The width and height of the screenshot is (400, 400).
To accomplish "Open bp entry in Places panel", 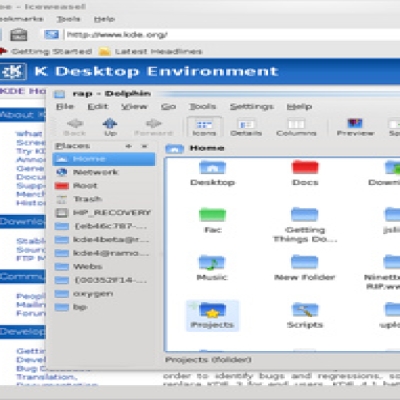I will point(104,307).
